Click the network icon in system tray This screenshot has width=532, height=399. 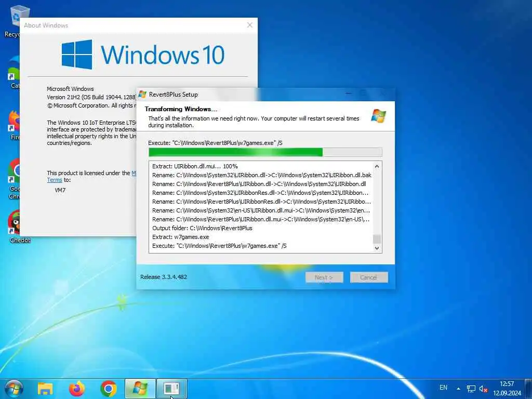point(471,389)
